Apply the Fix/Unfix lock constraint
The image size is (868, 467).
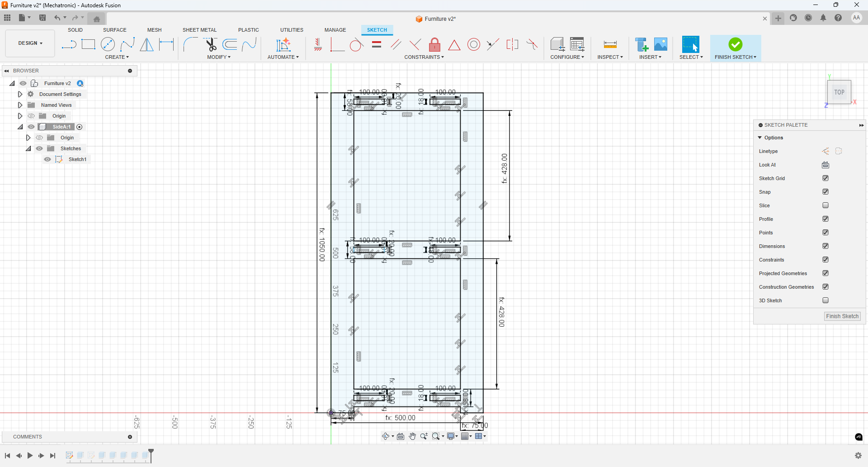coord(434,44)
